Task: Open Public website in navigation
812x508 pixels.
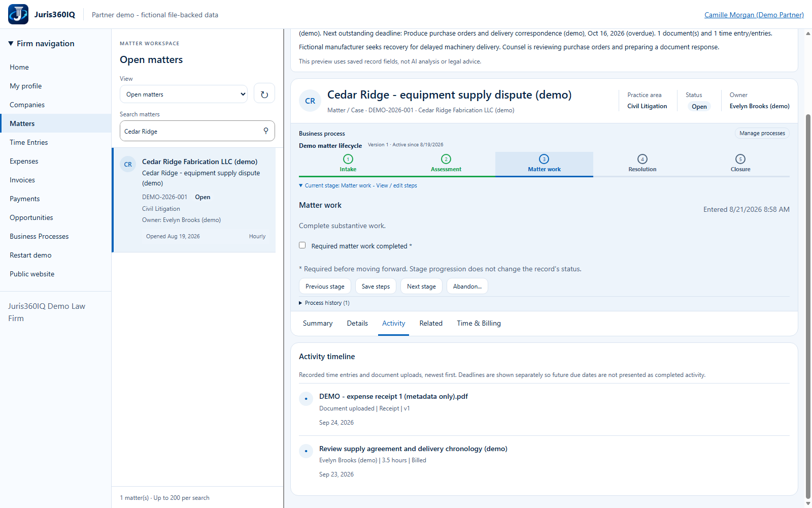Action: (x=56, y=274)
